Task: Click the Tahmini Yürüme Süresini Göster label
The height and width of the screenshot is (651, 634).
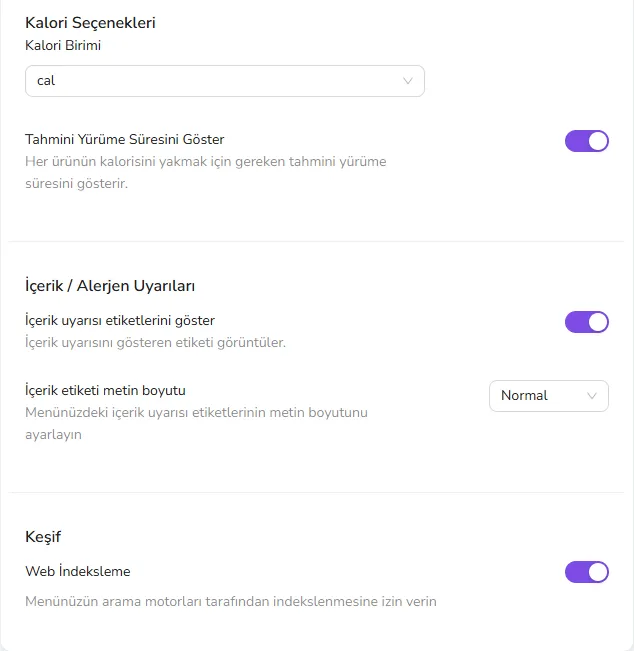Action: 125,140
